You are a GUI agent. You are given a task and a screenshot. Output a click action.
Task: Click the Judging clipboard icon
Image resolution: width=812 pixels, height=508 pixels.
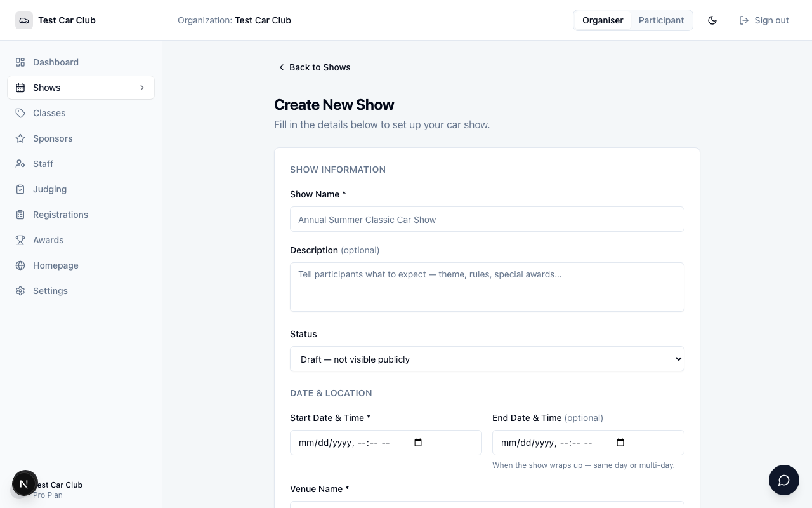20,189
